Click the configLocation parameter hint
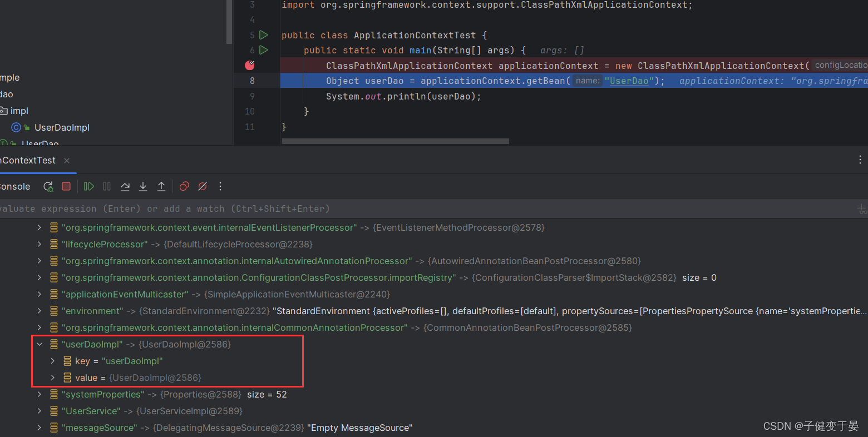Screen dimensions: 868x437 (x=840, y=66)
